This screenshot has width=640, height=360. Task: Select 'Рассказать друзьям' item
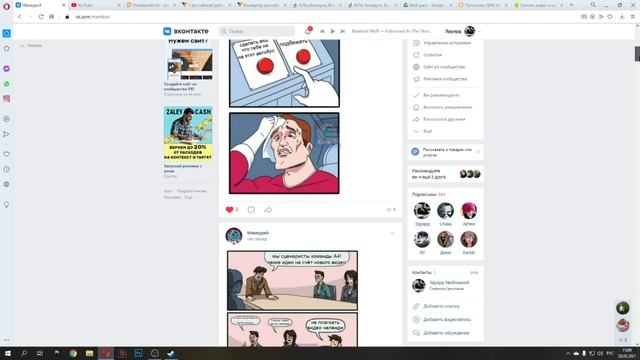pos(439,119)
